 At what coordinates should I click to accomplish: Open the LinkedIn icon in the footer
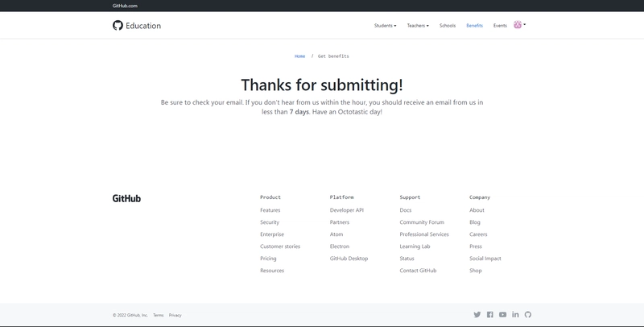[x=515, y=315]
